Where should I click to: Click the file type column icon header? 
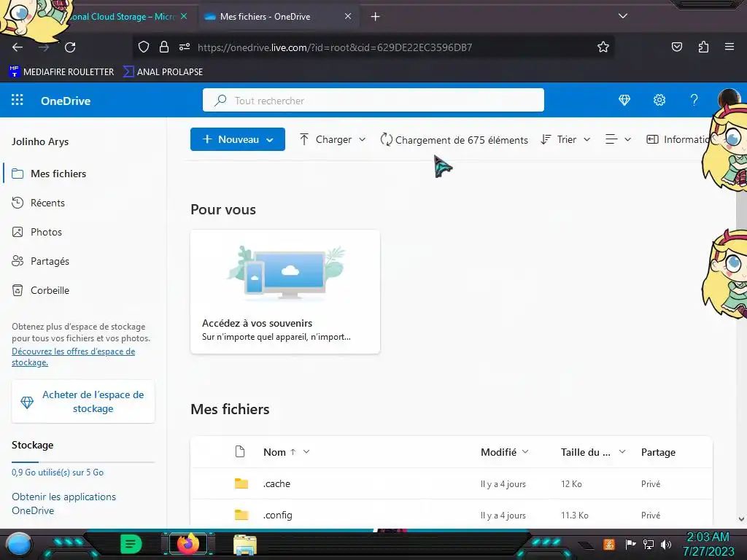pyautogui.click(x=240, y=451)
